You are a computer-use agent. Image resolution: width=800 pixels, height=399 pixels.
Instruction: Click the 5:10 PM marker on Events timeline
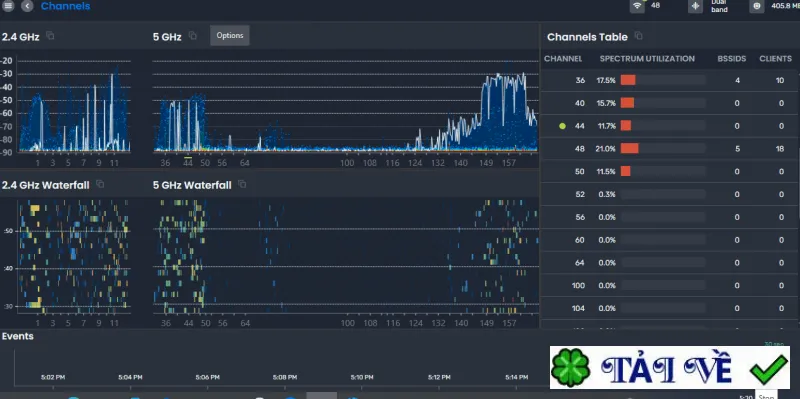[x=362, y=378]
